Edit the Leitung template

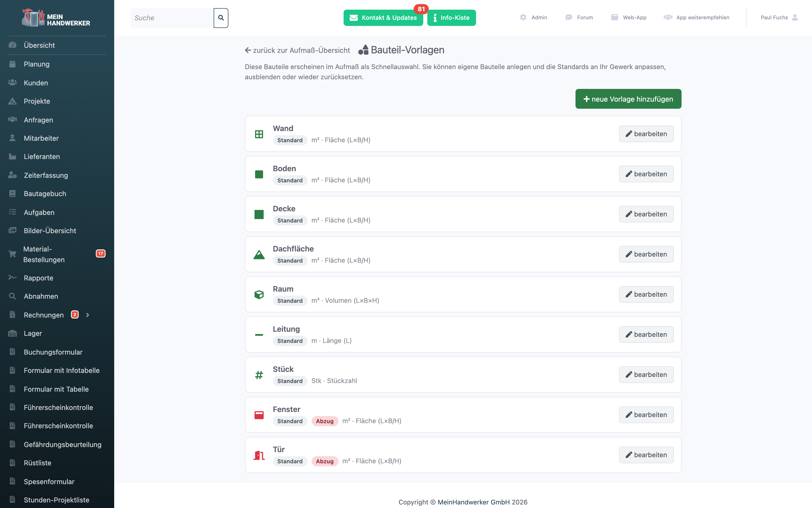646,334
